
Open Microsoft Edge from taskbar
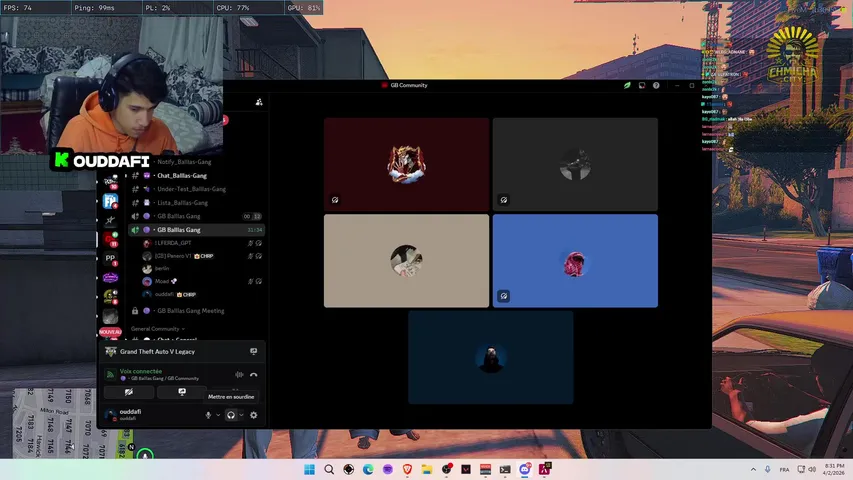(368, 469)
